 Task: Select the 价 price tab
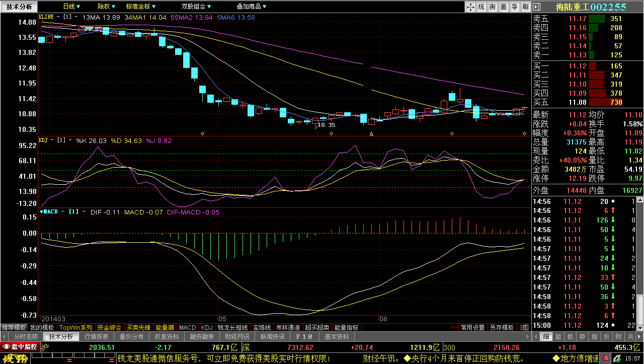click(607, 336)
